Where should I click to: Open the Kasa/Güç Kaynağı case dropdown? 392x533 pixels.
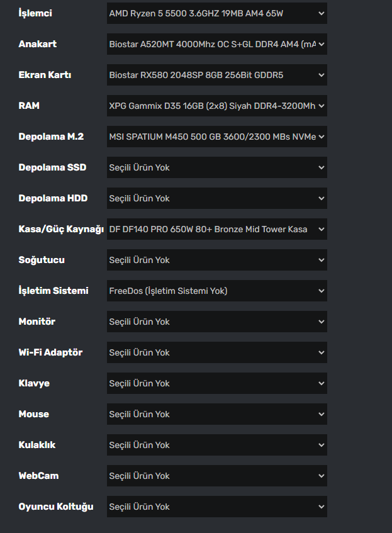216,229
